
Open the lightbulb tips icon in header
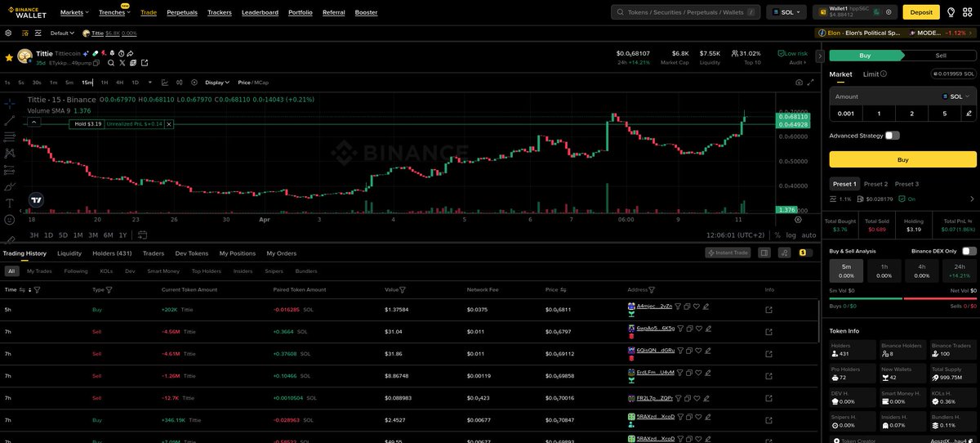point(951,12)
